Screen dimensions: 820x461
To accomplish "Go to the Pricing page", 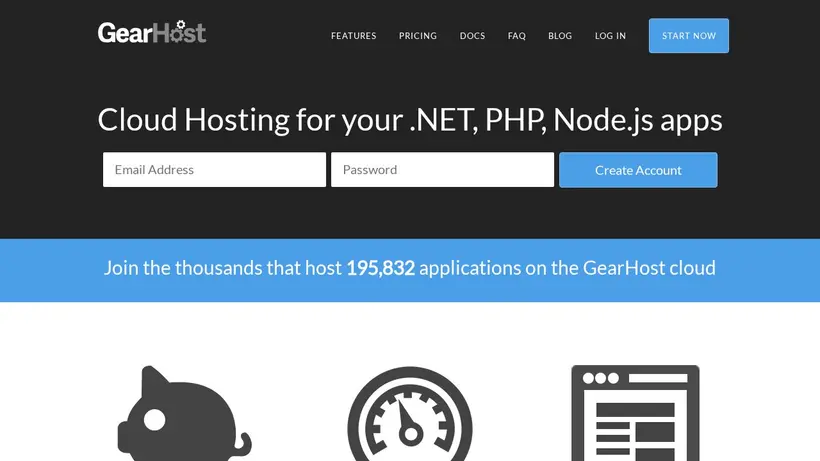I will click(x=418, y=36).
